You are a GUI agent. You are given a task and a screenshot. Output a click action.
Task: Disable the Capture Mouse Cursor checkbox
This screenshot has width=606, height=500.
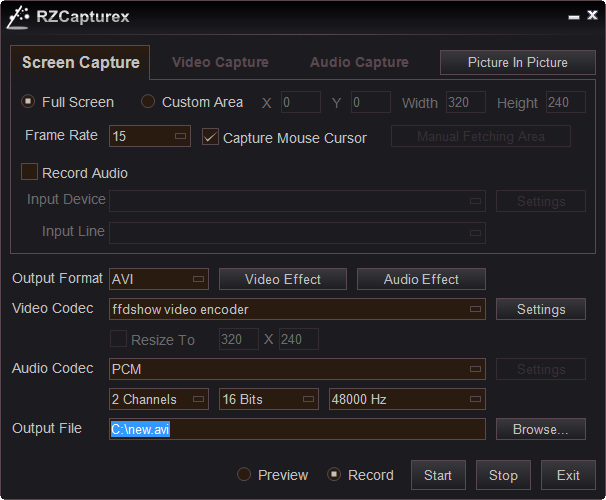point(210,137)
